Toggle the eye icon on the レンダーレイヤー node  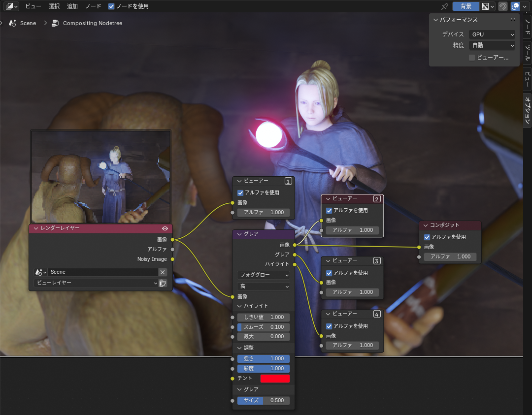[x=166, y=228]
